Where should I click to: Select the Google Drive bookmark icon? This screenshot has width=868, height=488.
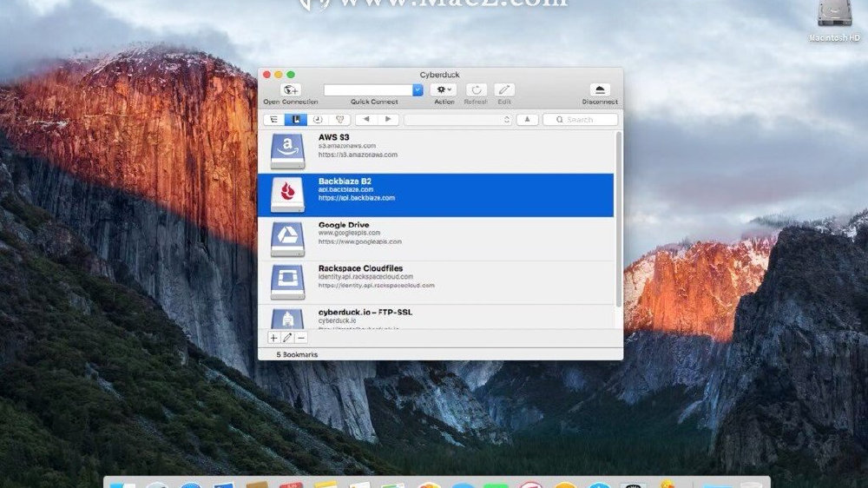(x=287, y=238)
